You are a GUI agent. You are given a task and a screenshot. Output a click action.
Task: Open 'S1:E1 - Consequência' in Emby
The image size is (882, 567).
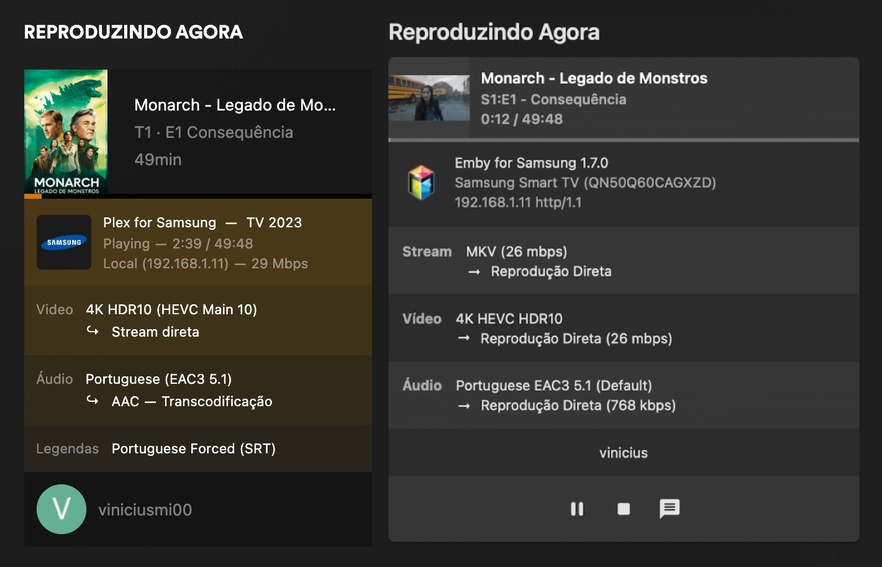pyautogui.click(x=554, y=100)
